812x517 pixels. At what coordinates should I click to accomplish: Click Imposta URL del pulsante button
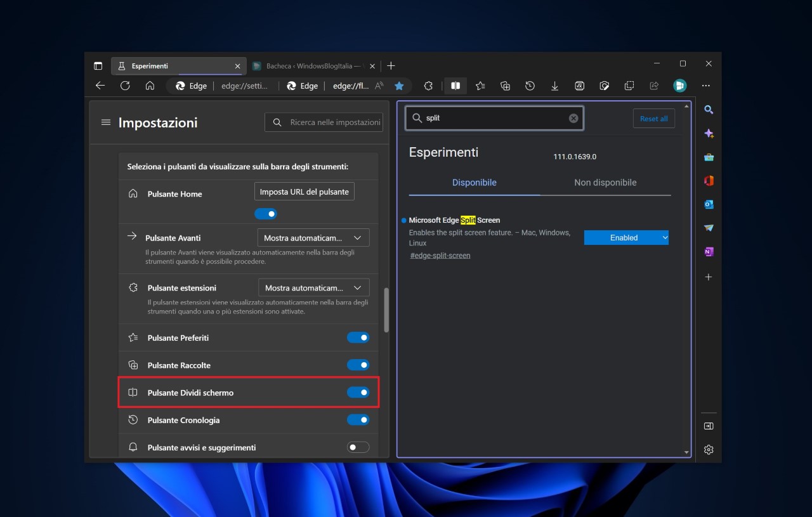304,192
